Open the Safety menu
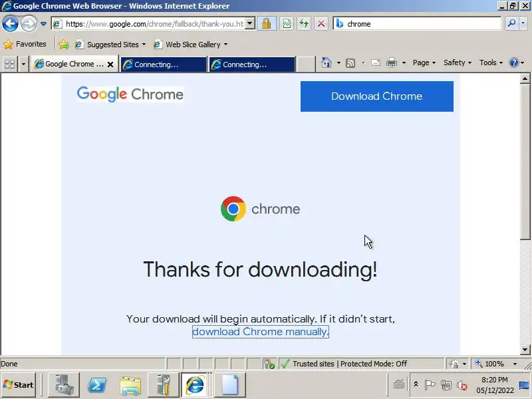Image resolution: width=532 pixels, height=399 pixels. coord(458,63)
